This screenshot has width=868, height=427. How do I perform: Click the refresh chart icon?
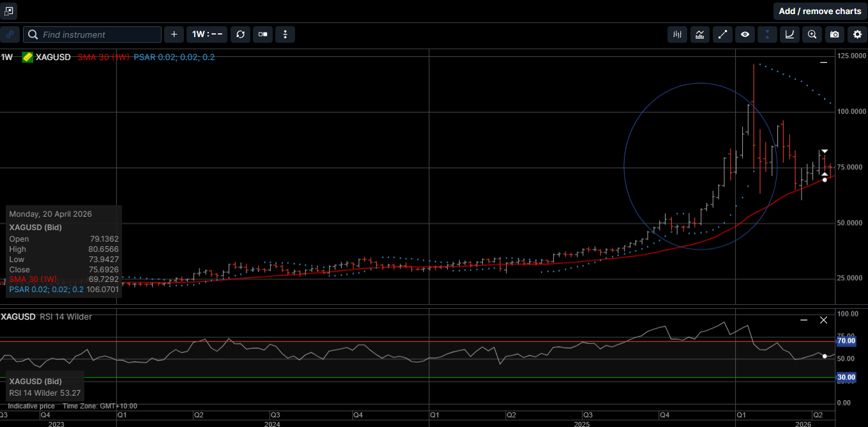[x=240, y=35]
